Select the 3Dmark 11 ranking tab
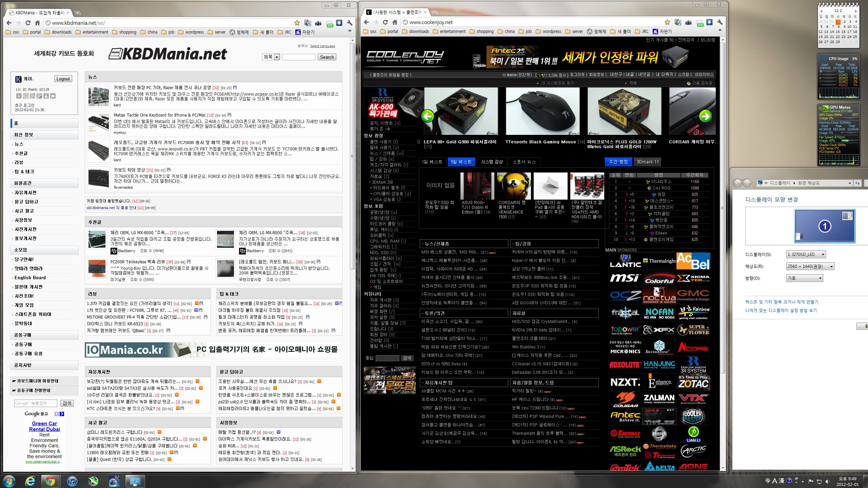Screen dimensions: 868x488 (x=648, y=162)
